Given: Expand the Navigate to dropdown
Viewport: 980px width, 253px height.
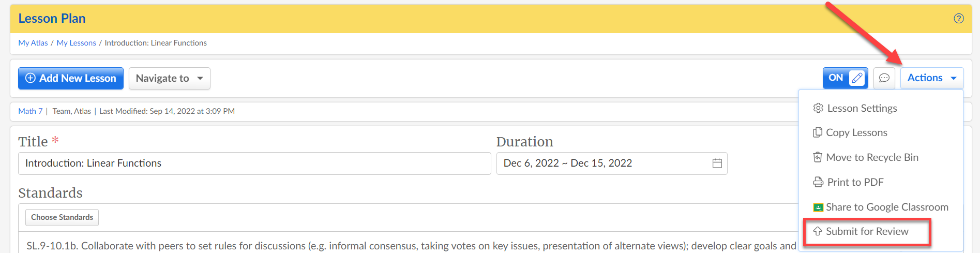Looking at the screenshot, I should [x=170, y=78].
